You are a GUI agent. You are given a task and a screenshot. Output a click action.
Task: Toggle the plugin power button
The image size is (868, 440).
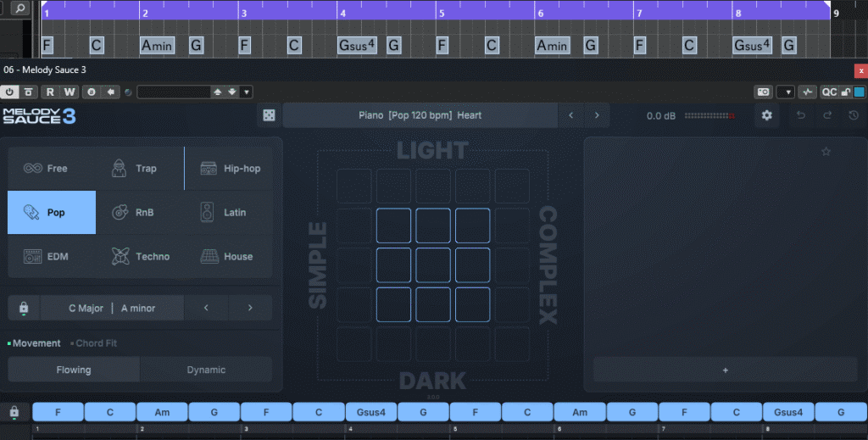[x=10, y=92]
